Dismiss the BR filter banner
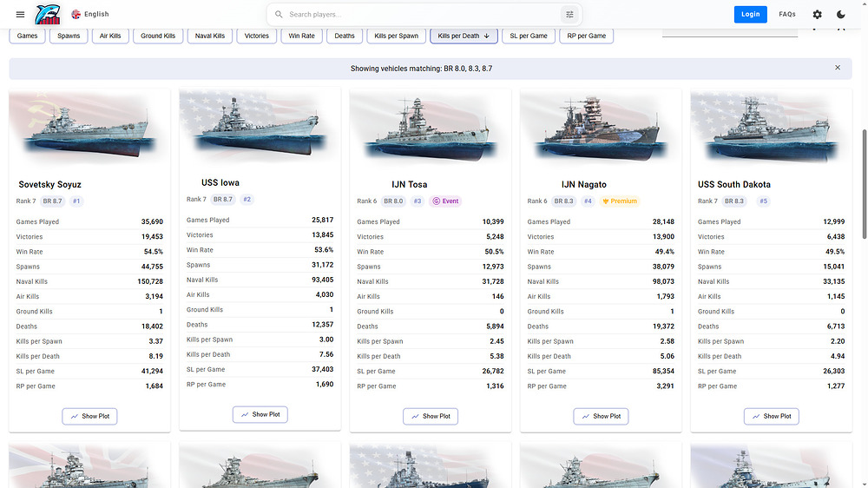Viewport: 868px width, 488px height. tap(838, 68)
